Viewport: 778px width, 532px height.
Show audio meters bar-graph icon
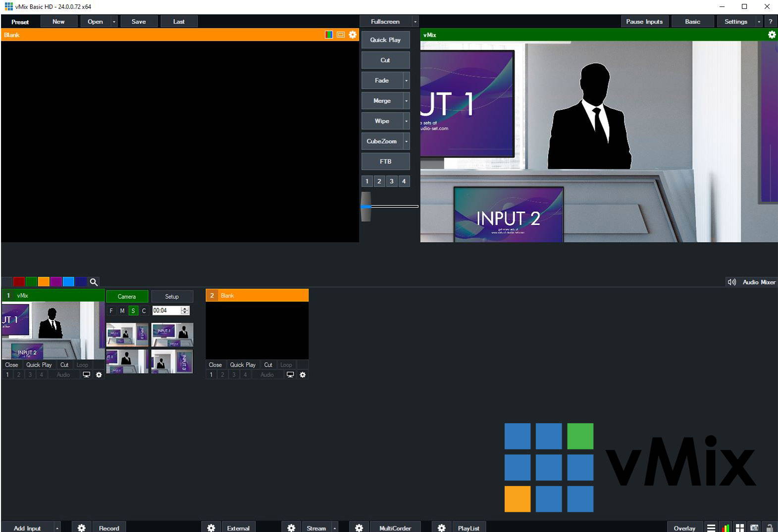coord(726,528)
